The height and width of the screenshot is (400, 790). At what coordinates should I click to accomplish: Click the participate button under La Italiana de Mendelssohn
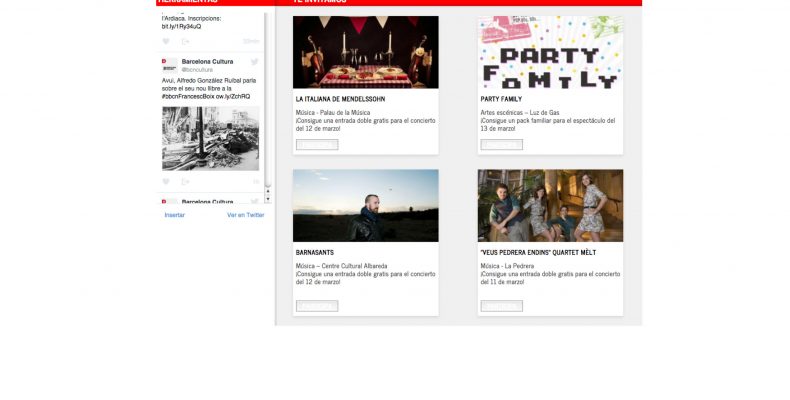(317, 145)
